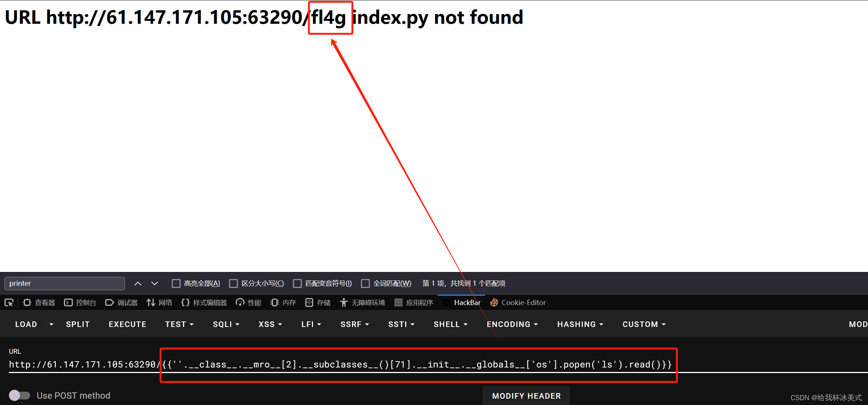Image resolution: width=868 pixels, height=405 pixels.
Task: Click the MODIFY HEADER button
Action: point(526,396)
